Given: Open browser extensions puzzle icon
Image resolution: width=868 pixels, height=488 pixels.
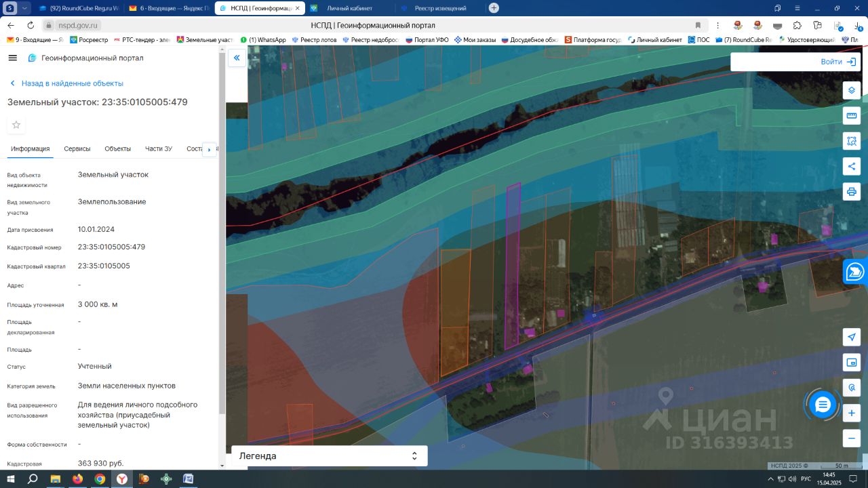Looking at the screenshot, I should [x=797, y=25].
